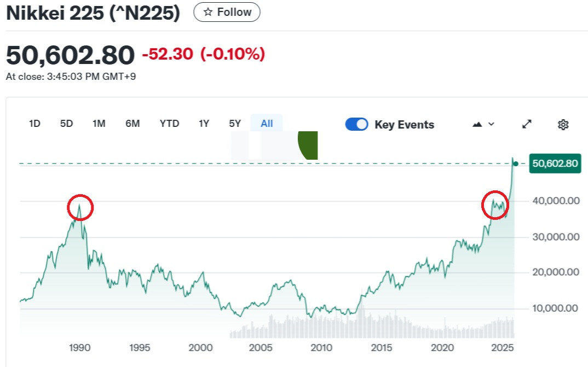Switch to 1M time range
588x367 pixels.
click(x=99, y=124)
